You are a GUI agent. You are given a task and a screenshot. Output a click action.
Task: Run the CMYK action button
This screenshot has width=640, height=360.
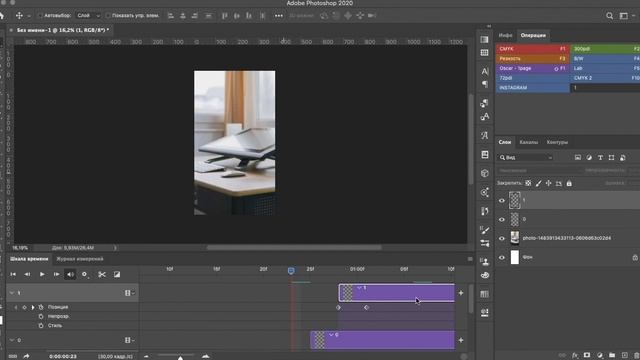tap(533, 49)
